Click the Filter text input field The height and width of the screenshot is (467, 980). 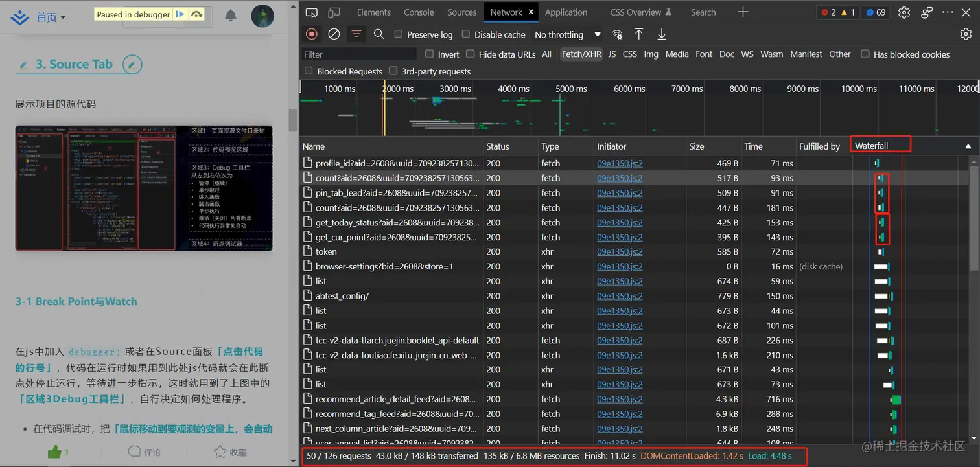pos(359,54)
